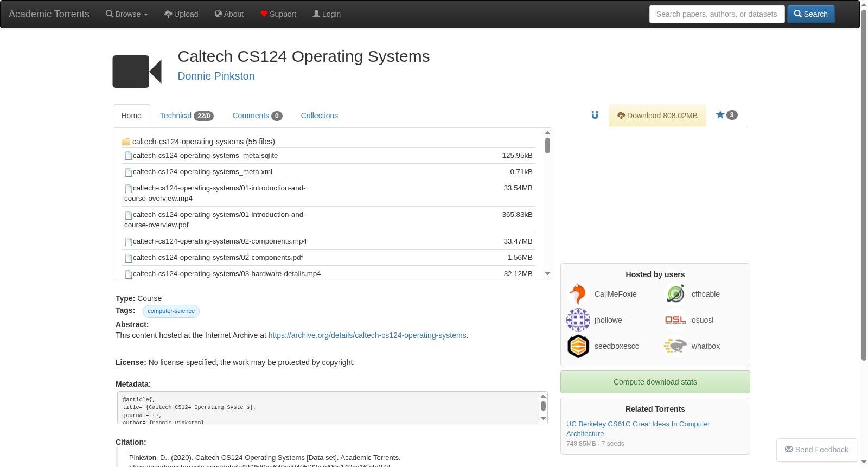This screenshot has height=467, width=868.
Task: Click file icon for 01-introduction mp4
Action: (129, 188)
